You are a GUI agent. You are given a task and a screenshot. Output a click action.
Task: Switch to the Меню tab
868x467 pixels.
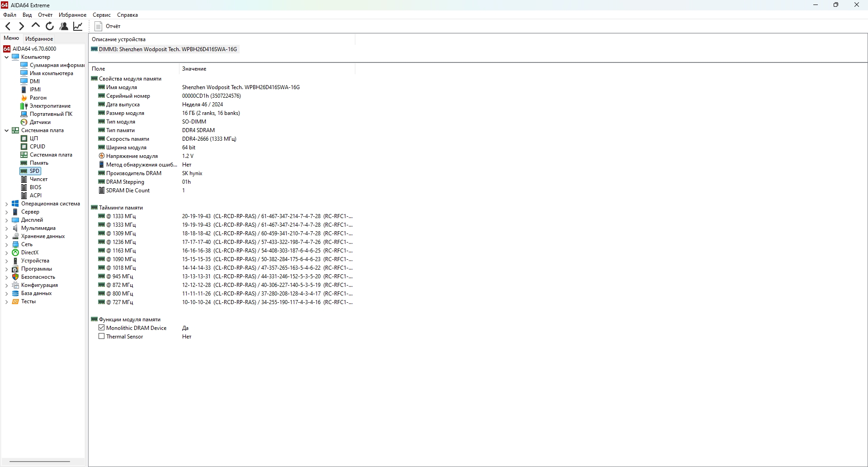(x=11, y=38)
